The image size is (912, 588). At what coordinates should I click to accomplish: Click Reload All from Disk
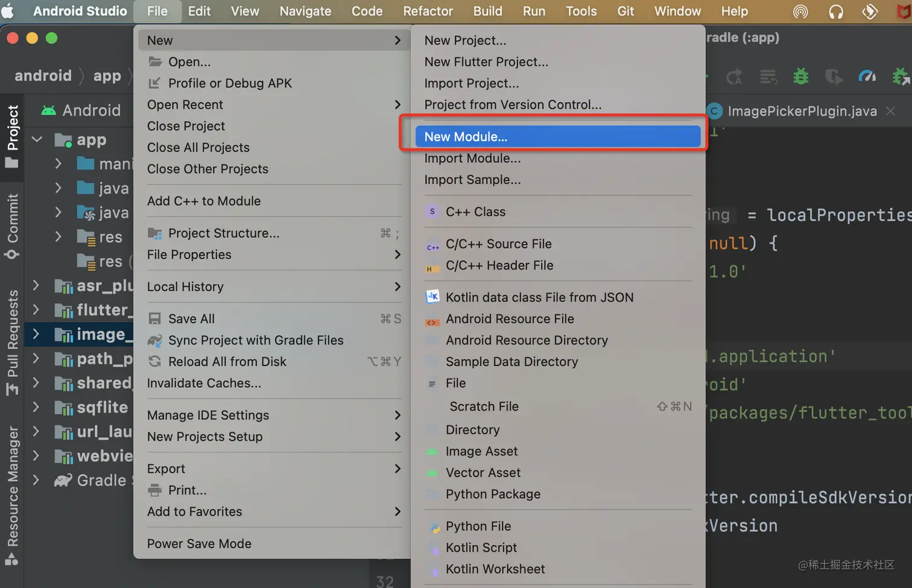point(273,361)
